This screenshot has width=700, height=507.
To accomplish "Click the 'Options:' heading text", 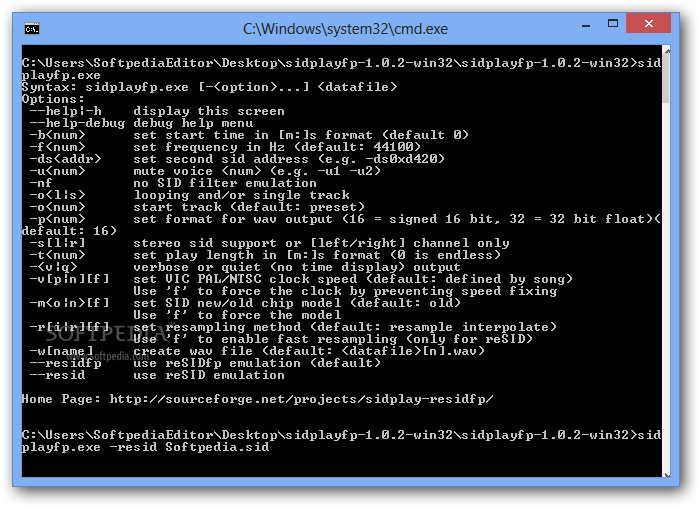I will coord(53,99).
